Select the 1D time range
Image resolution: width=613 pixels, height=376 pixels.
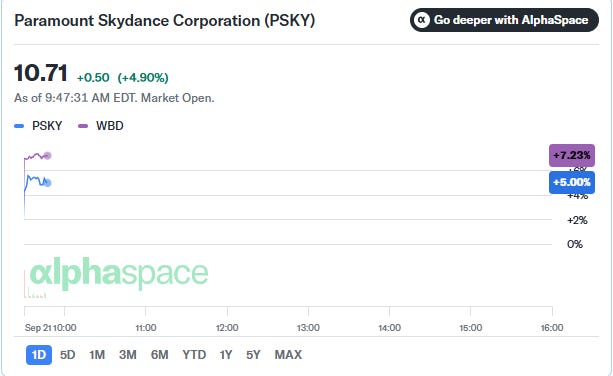(39, 355)
